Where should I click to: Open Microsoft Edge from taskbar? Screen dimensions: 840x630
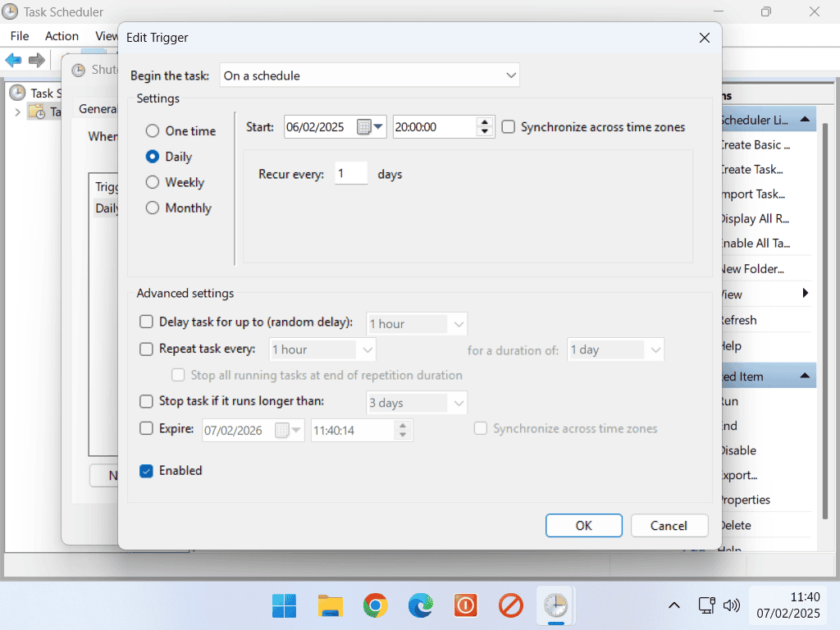421,606
